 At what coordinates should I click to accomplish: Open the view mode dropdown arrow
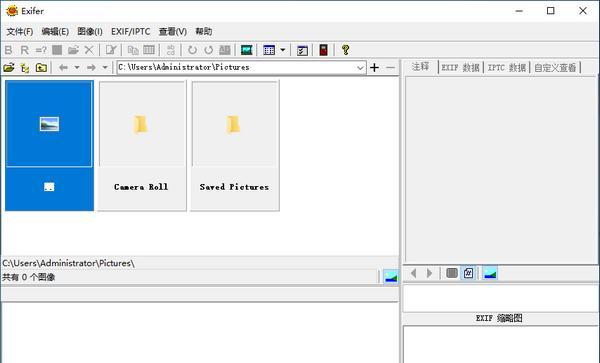(283, 50)
